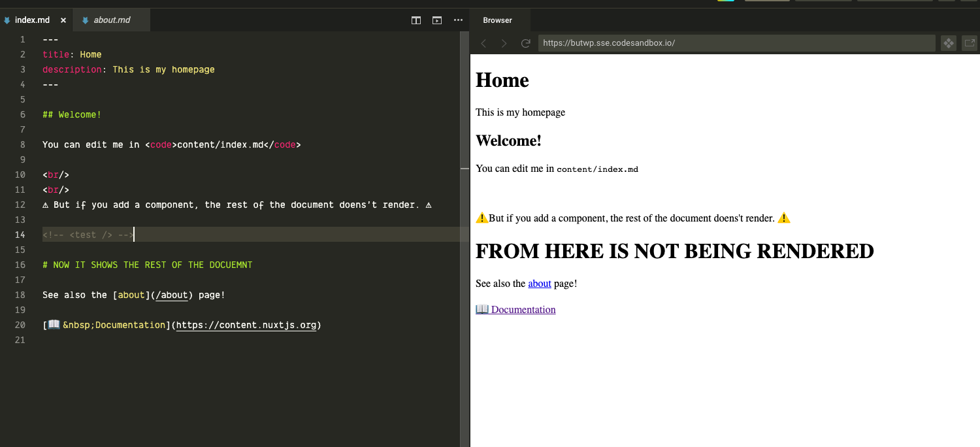Click the diamond pattern icon beside the URL bar
This screenshot has width=980, height=447.
click(x=948, y=42)
